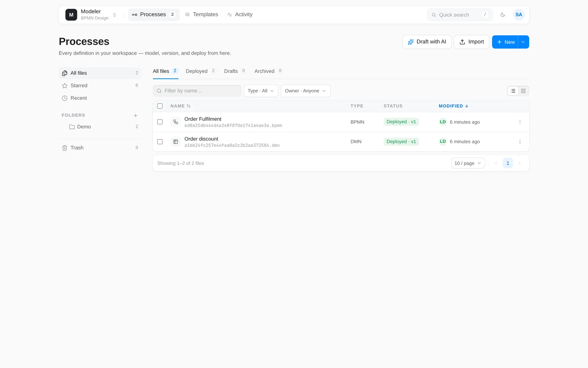Open the more options menu for Order discount
The height and width of the screenshot is (368, 588).
tap(520, 142)
